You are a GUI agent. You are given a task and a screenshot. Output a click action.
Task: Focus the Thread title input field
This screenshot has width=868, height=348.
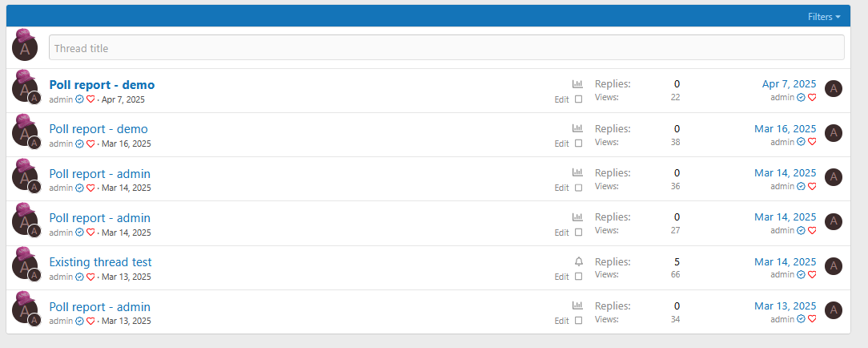[x=446, y=47]
